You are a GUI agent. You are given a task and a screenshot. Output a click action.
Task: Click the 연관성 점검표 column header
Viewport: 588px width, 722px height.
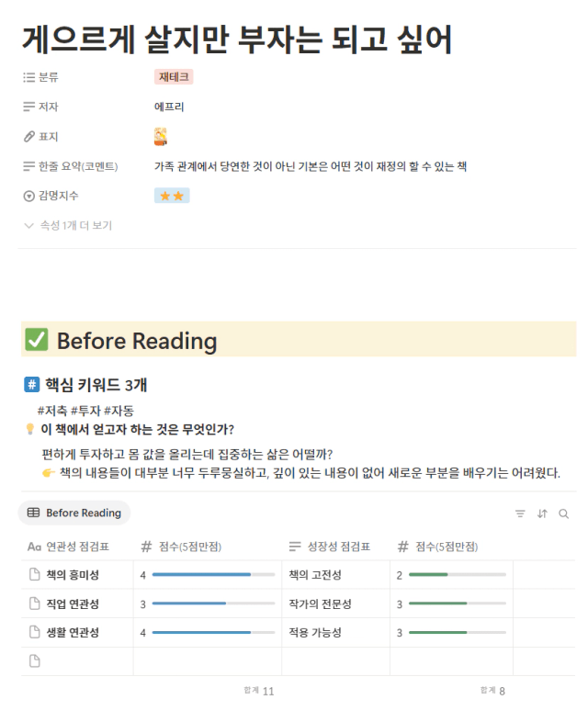pyautogui.click(x=68, y=547)
